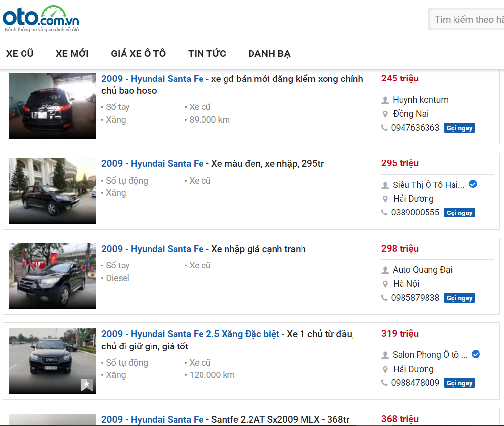The width and height of the screenshot is (504, 426).
Task: Click the phone icon beside 0947636363
Action: [384, 128]
